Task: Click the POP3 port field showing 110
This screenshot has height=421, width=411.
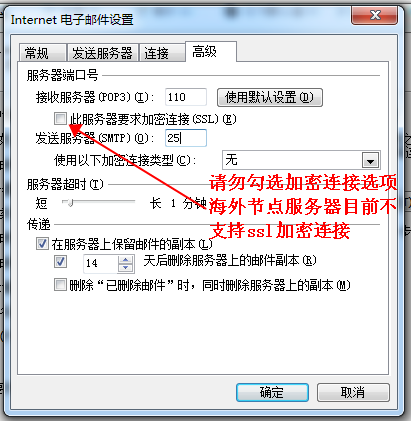Action: (x=186, y=97)
